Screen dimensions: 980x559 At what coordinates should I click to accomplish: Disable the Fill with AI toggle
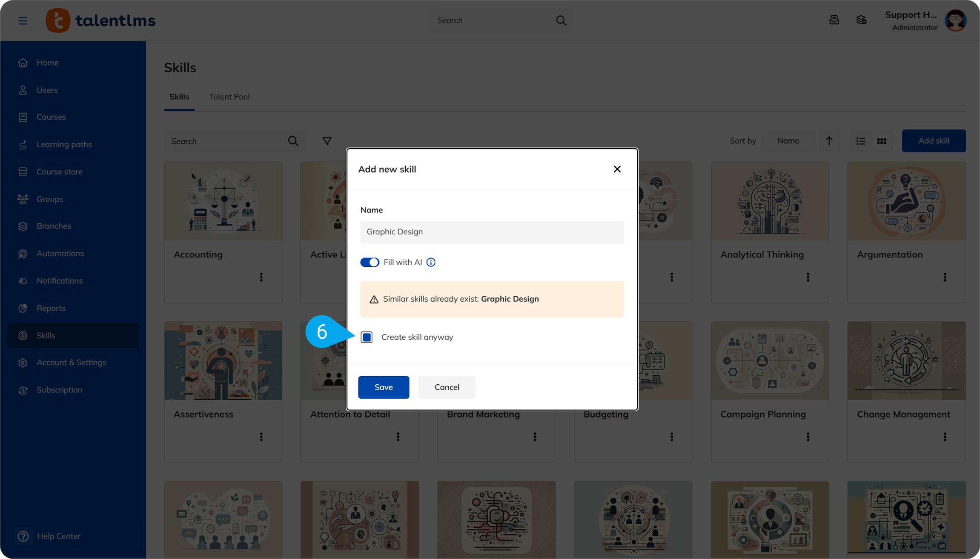click(370, 262)
